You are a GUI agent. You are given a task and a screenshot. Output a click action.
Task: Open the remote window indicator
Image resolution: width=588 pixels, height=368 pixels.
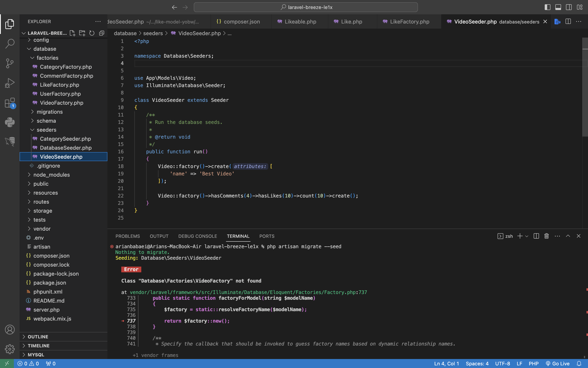pyautogui.click(x=7, y=363)
